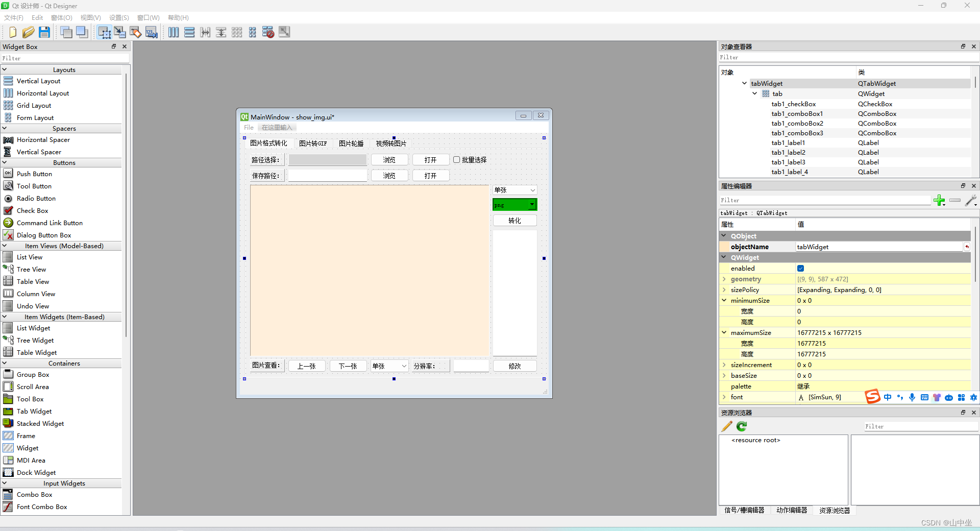Open the 视图(V) menu
The image size is (980, 531).
[x=91, y=17]
